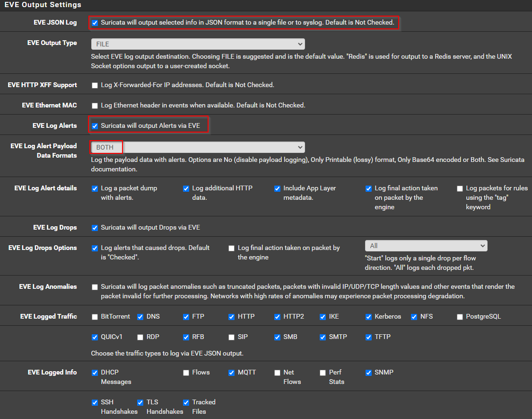This screenshot has height=419, width=532.
Task: Uncheck Log additional HTTP data
Action: [186, 188]
